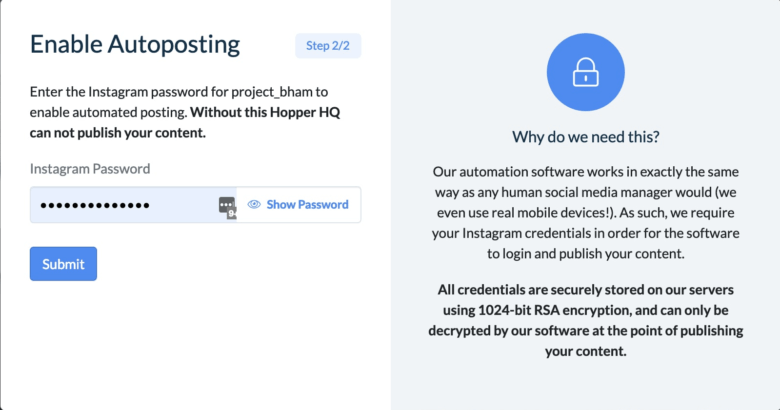
Task: Click 'decrypted by our software' line
Action: click(585, 331)
